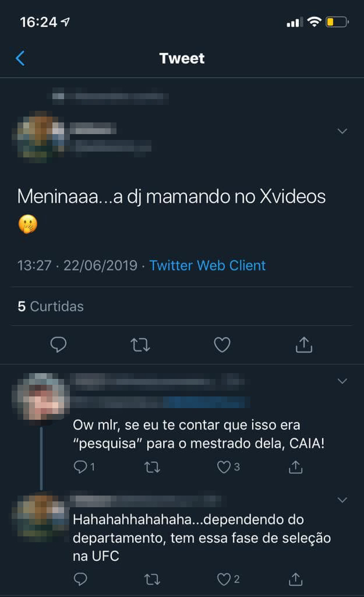Image resolution: width=364 pixels, height=597 pixels.
Task: Reply to the main tweet
Action: [58, 345]
